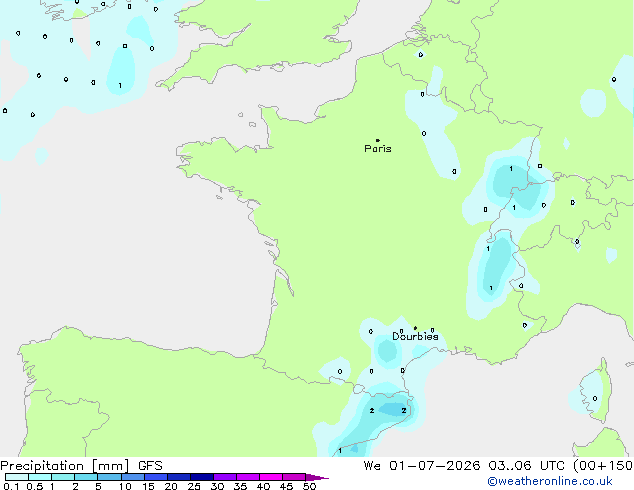Click the legend value 0.5
634x490 pixels.
click(x=35, y=486)
